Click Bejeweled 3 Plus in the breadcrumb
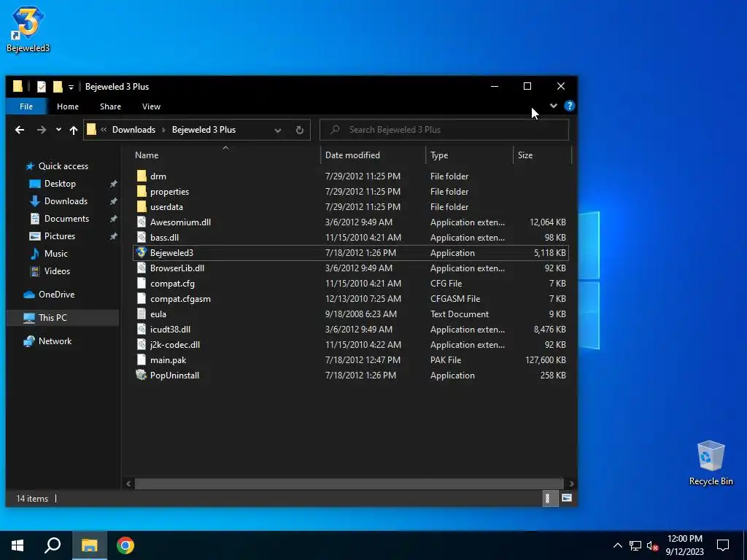This screenshot has width=747, height=560. [204, 130]
